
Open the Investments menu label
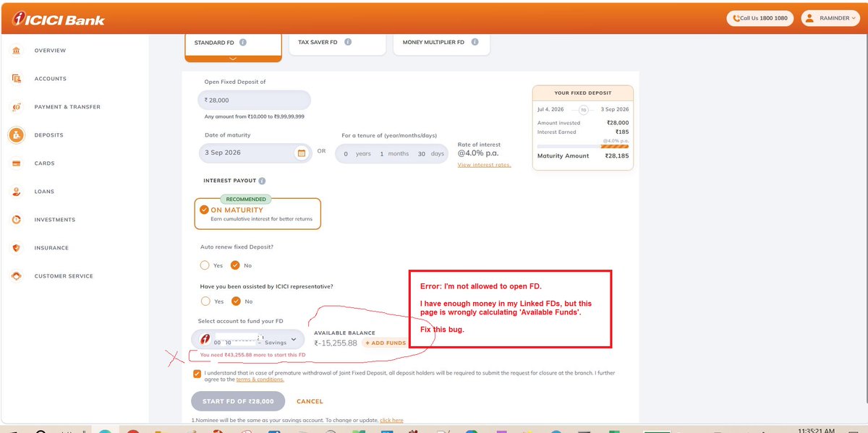tap(55, 220)
